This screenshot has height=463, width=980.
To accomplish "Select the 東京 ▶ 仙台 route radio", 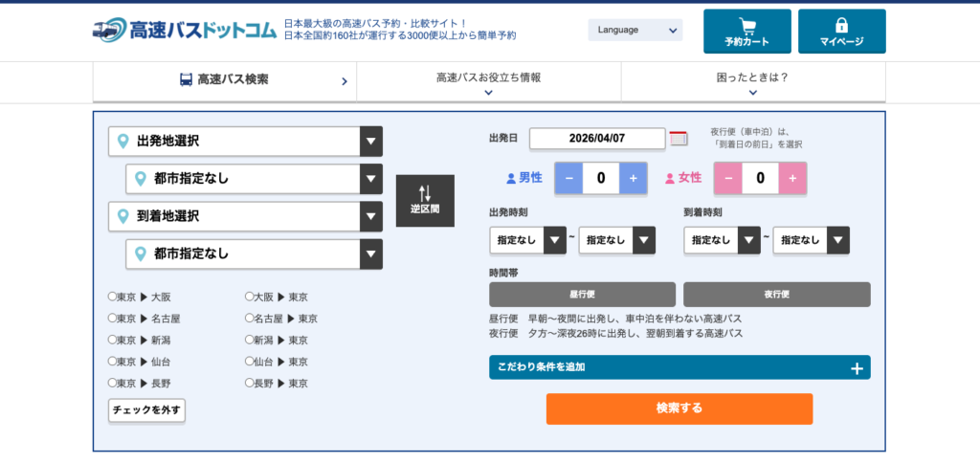I will 112,362.
